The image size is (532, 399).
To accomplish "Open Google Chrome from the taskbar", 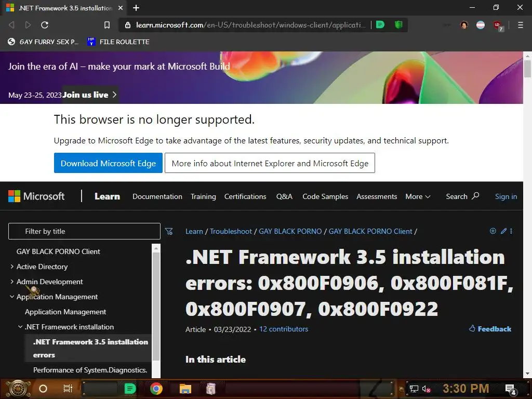I will click(x=156, y=389).
